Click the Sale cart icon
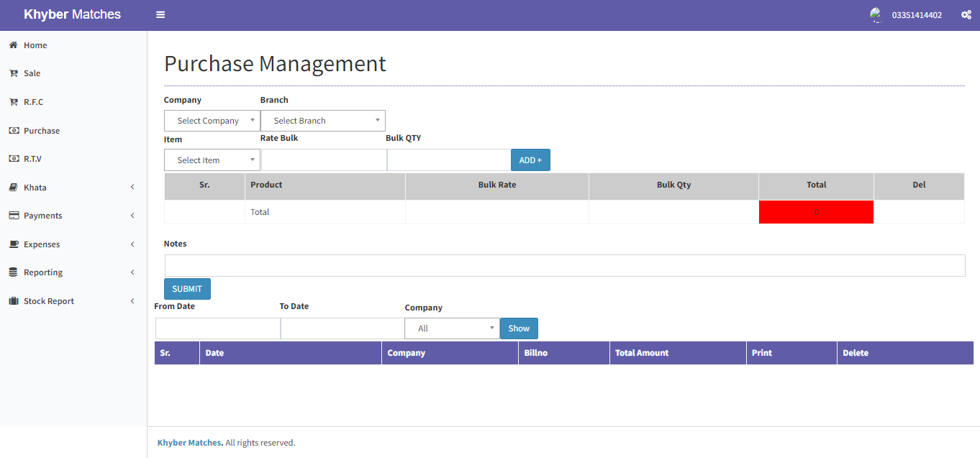 coord(13,73)
